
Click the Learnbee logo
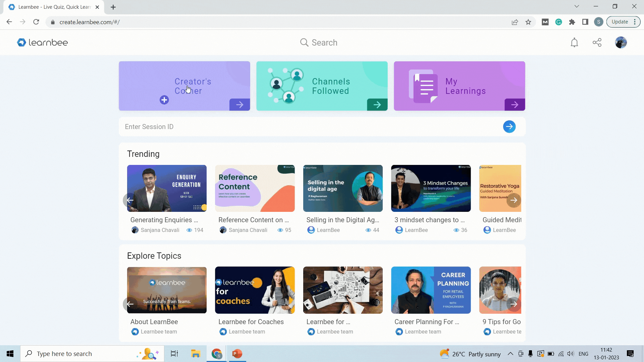(x=43, y=43)
